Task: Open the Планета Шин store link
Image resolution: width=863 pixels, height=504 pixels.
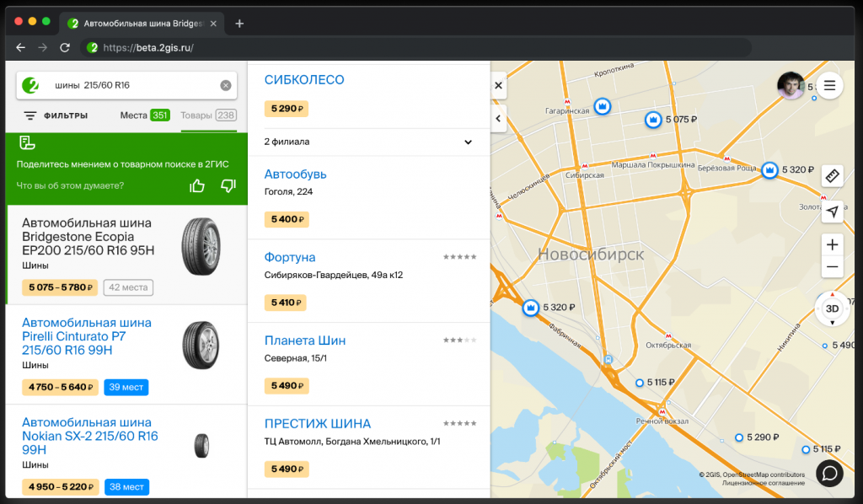Action: 305,340
